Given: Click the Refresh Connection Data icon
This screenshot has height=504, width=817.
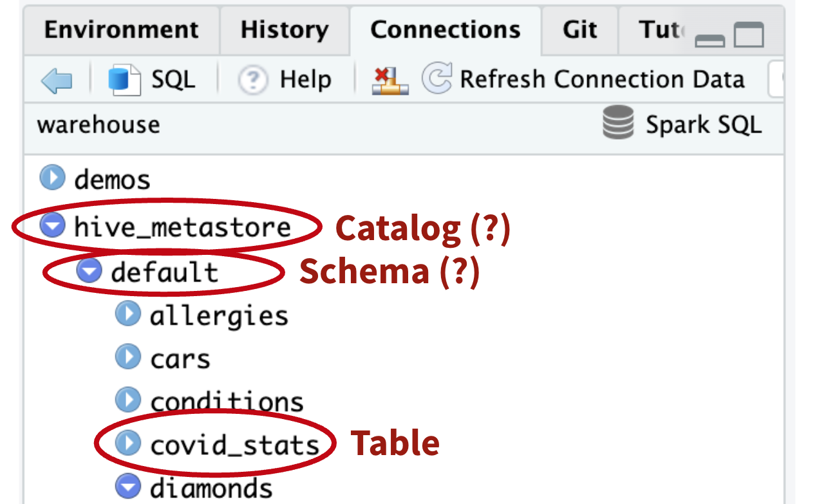Looking at the screenshot, I should point(437,79).
